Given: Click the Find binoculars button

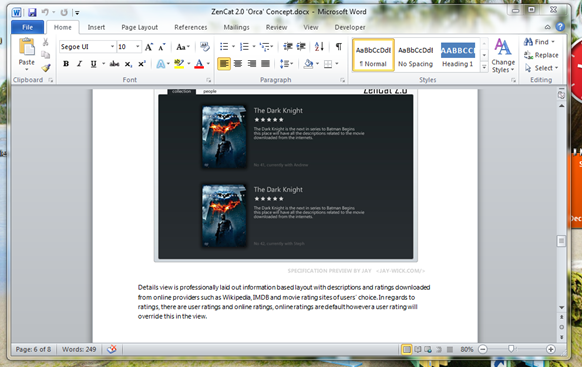Looking at the screenshot, I should pos(539,42).
